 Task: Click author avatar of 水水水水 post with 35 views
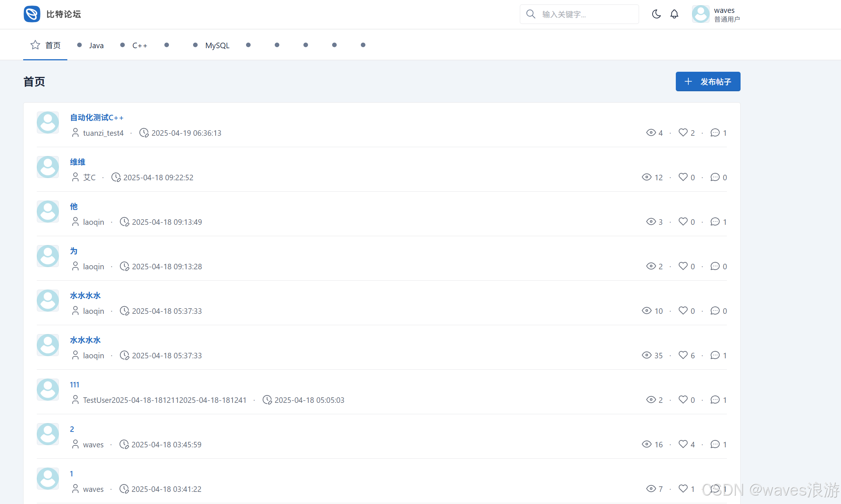tap(48, 345)
